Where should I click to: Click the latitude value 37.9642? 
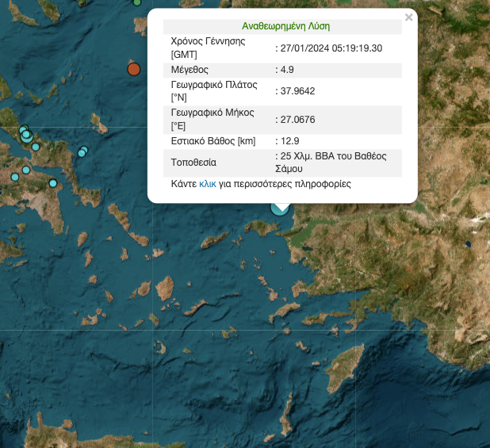297,91
